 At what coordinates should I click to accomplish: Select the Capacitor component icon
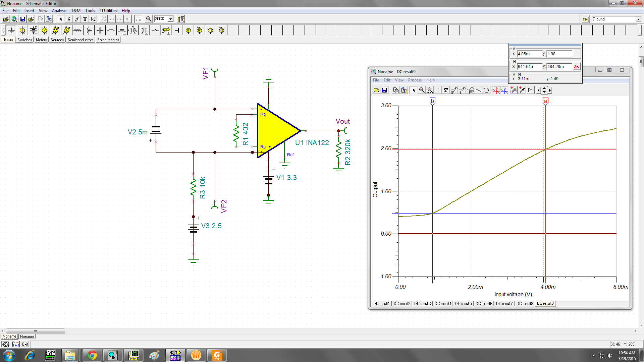click(100, 30)
